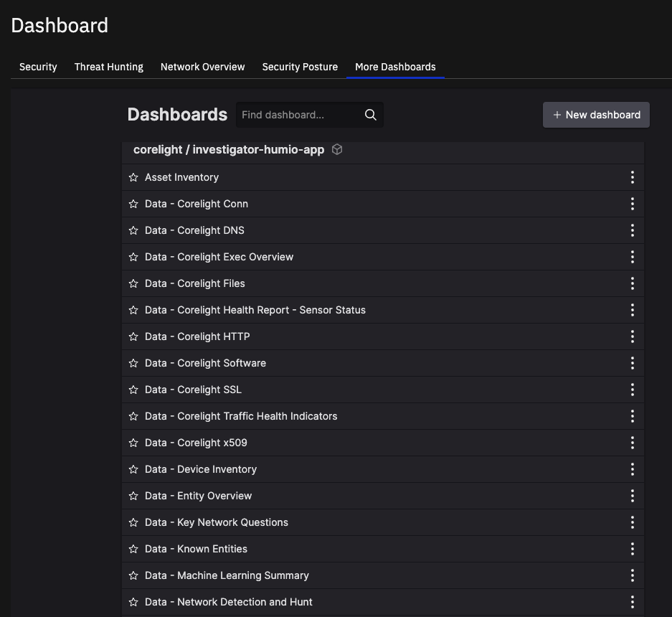Star the Asset Inventory dashboard
The width and height of the screenshot is (672, 617).
133,177
